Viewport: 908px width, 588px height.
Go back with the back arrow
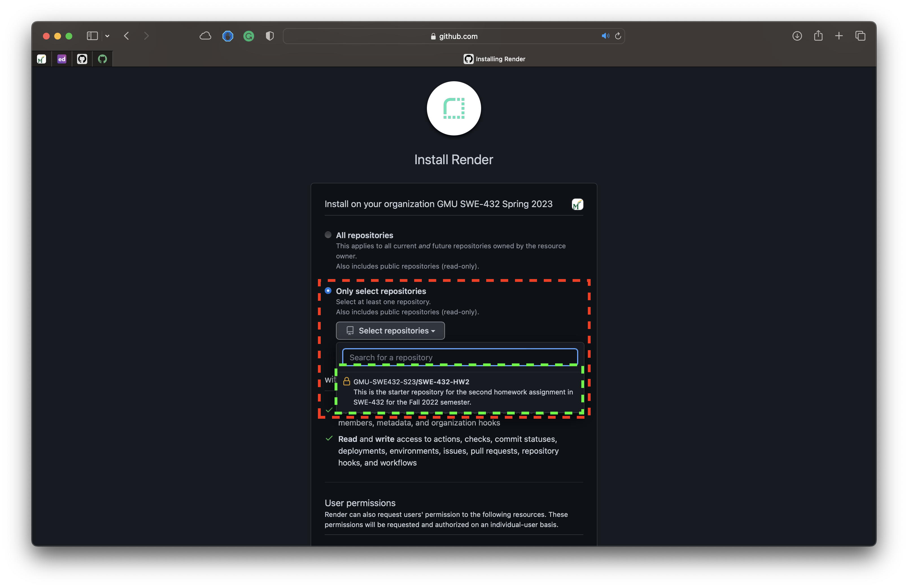(x=127, y=36)
